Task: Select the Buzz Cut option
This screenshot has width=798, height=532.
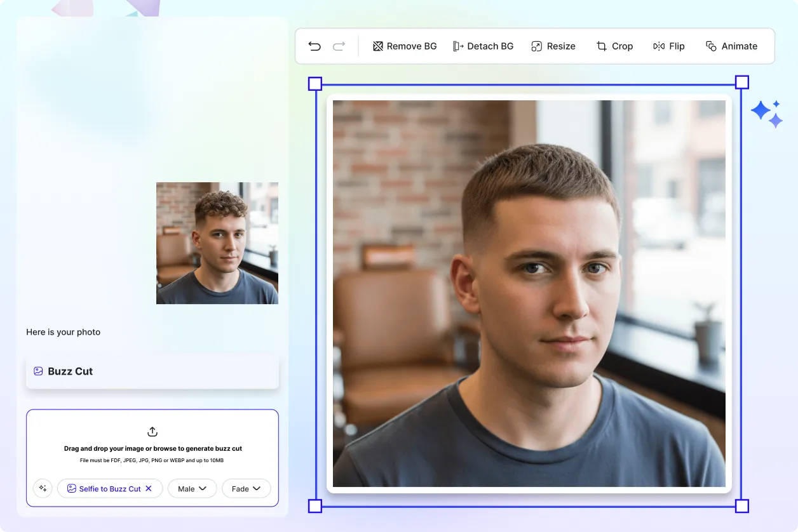Action: (70, 371)
